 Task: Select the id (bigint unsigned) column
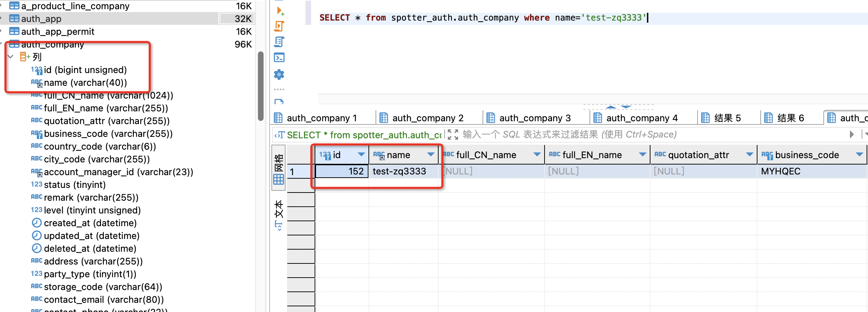85,70
